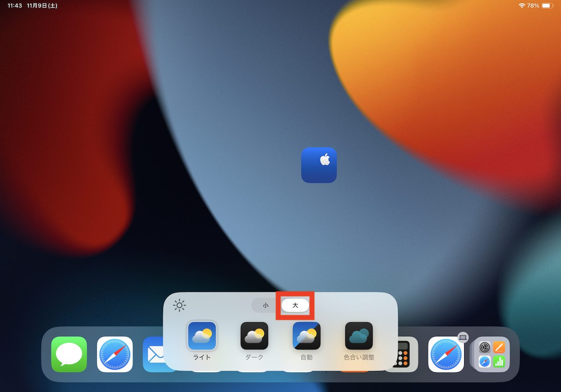Choose the 色合い調整 tinted icon appearance

[x=359, y=341]
